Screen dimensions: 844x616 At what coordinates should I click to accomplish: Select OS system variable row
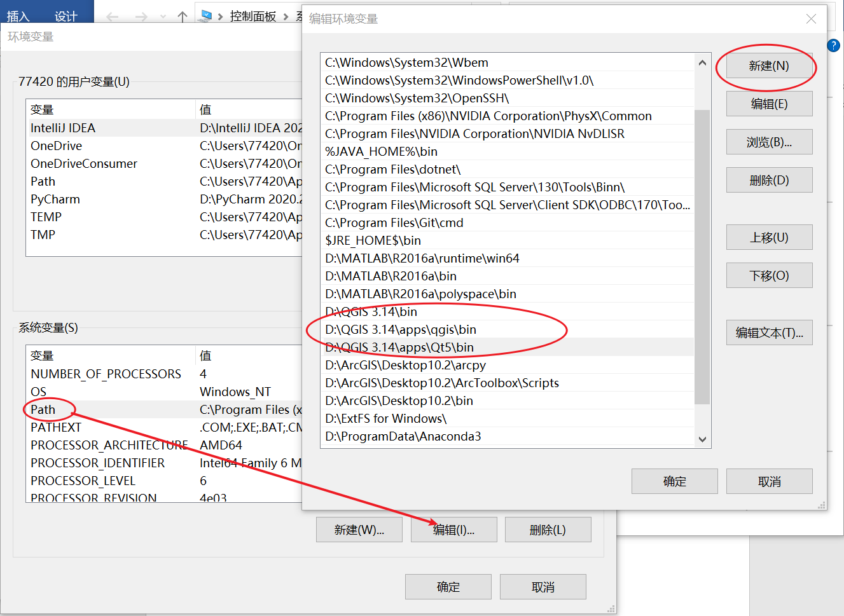tap(164, 392)
